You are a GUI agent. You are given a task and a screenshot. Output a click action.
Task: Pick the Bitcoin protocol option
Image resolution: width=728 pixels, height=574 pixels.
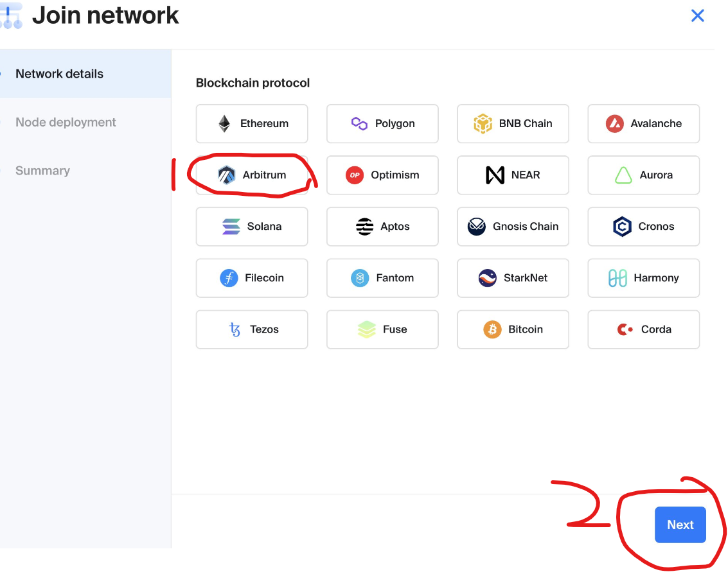coord(513,329)
